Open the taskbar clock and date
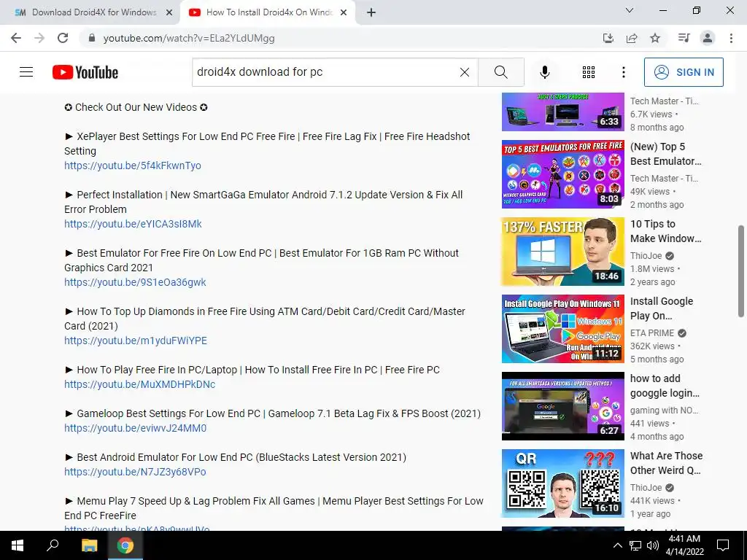 (684, 545)
